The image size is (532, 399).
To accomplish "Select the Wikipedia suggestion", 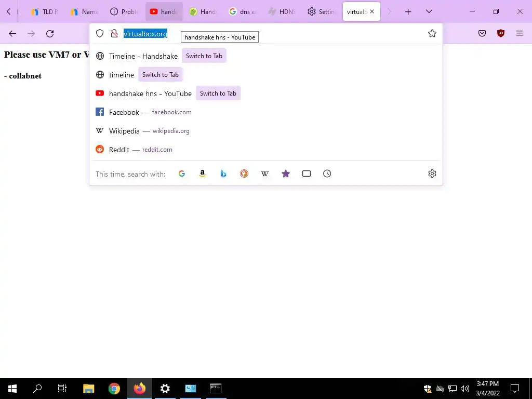I will [x=266, y=131].
